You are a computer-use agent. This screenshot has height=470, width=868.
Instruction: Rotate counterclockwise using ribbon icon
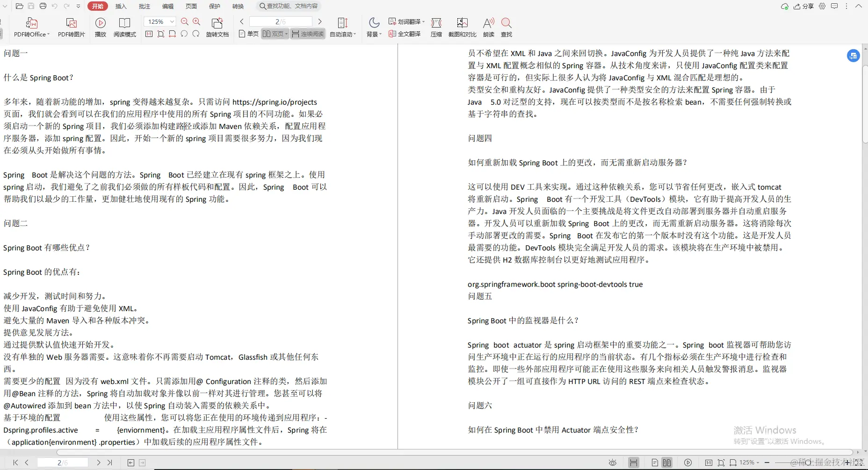(184, 34)
